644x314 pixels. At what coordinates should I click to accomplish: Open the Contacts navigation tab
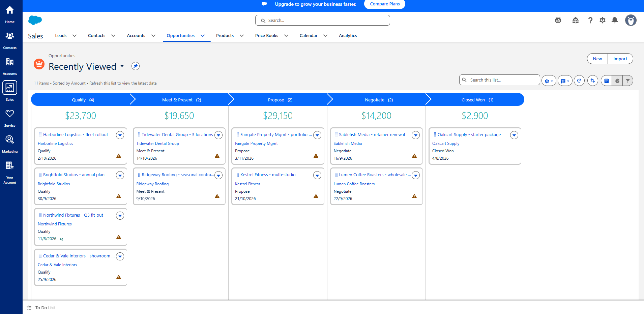coord(96,36)
